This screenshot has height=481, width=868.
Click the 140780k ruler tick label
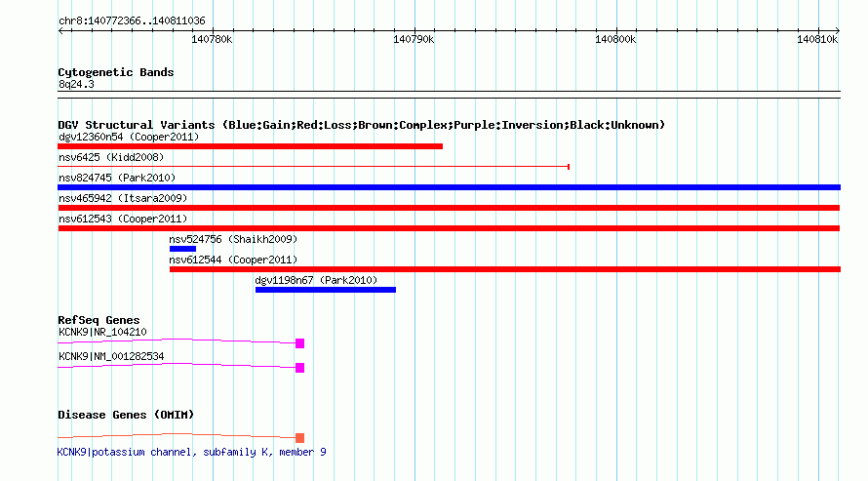pyautogui.click(x=212, y=40)
